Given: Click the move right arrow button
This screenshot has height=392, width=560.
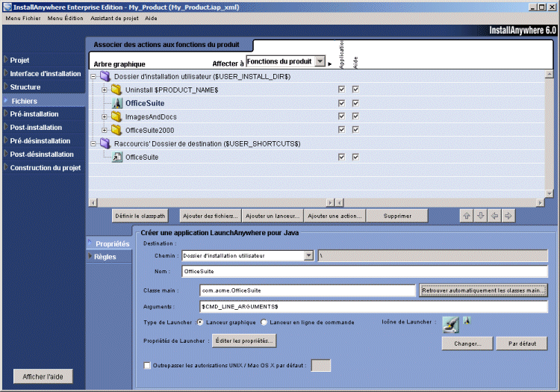Looking at the screenshot, I should click(x=508, y=216).
